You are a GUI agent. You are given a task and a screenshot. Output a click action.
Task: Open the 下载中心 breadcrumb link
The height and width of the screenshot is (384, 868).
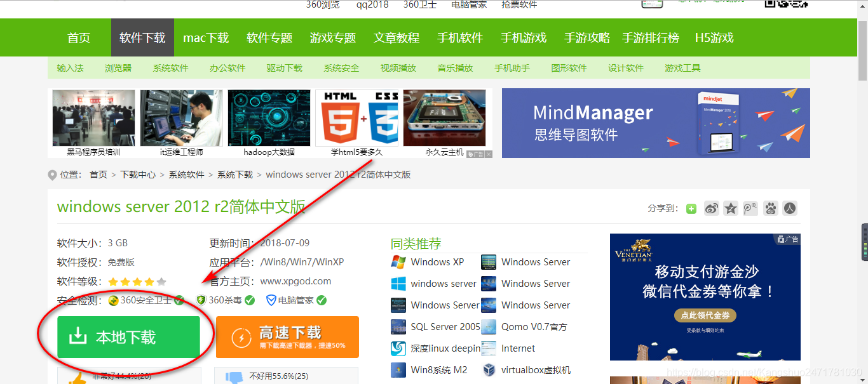pyautogui.click(x=138, y=175)
